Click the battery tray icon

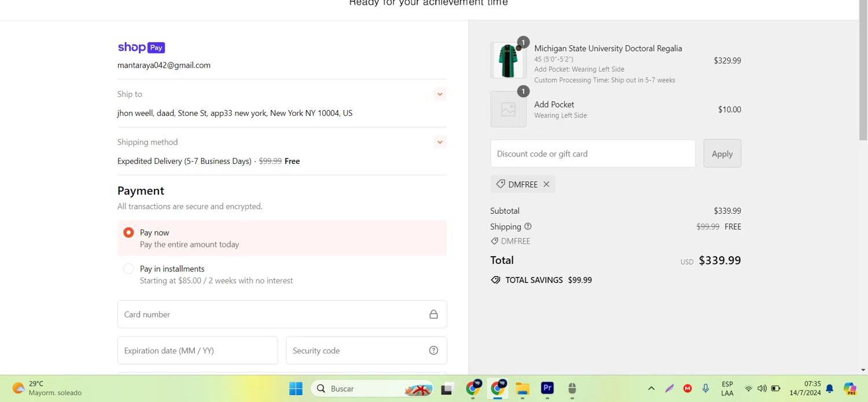tap(776, 389)
